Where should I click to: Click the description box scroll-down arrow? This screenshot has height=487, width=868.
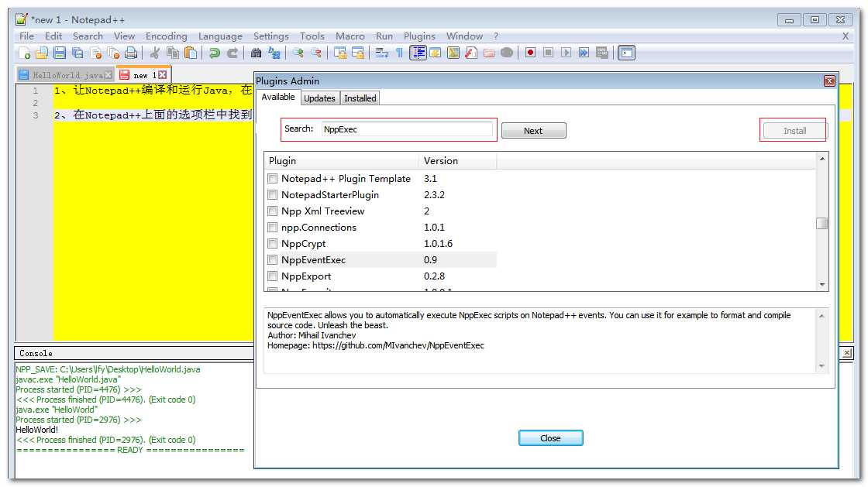[821, 366]
